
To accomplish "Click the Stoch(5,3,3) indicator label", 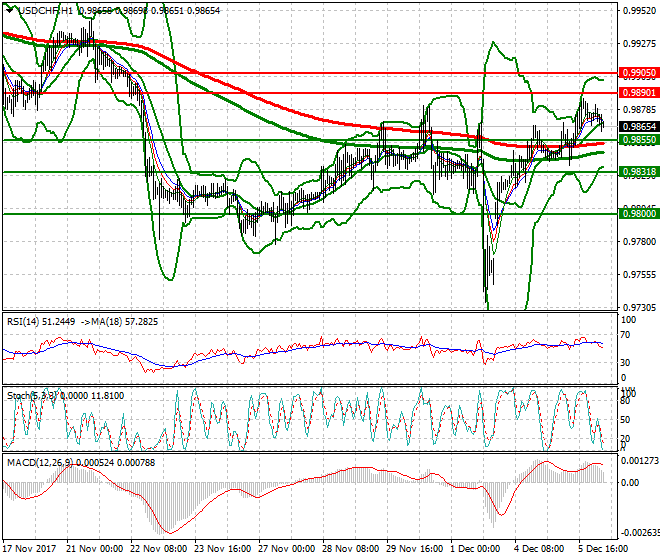I will coord(28,396).
